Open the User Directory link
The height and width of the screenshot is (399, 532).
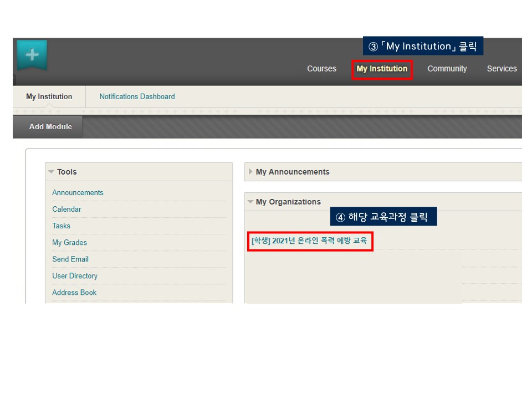click(75, 276)
